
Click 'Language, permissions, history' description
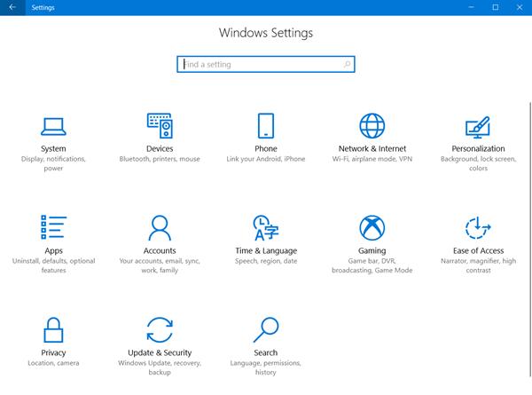point(266,367)
